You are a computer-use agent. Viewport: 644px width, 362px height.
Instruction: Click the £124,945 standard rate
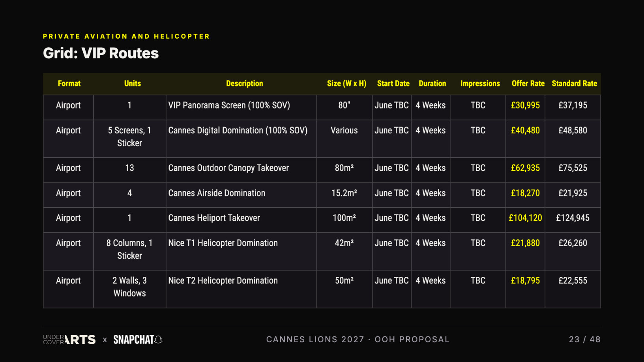click(573, 218)
